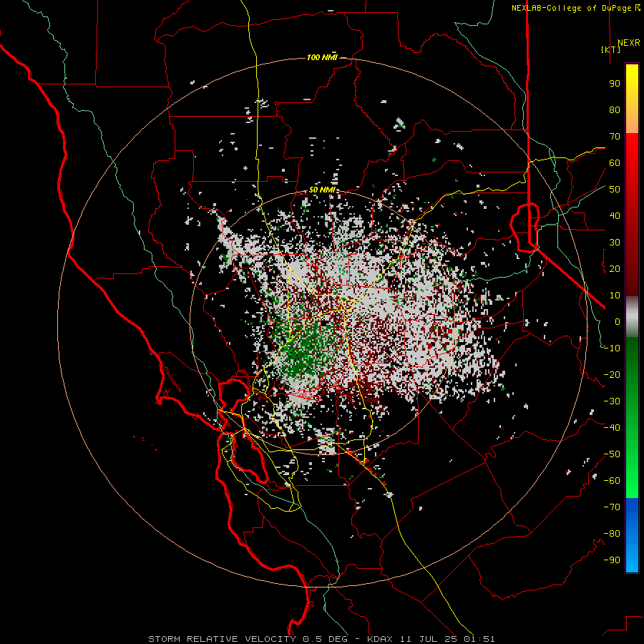
Task: Click the [KT] units label
Action: (611, 49)
